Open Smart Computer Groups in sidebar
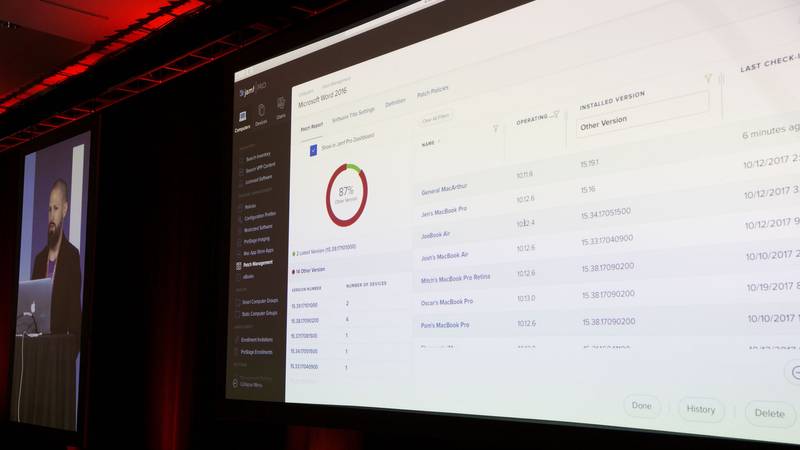Screen dimensions: 800x450 click(x=260, y=302)
